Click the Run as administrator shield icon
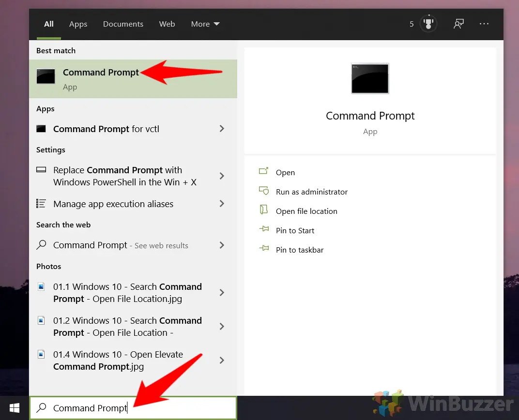Screen dimensions: 519x420 tap(264, 191)
